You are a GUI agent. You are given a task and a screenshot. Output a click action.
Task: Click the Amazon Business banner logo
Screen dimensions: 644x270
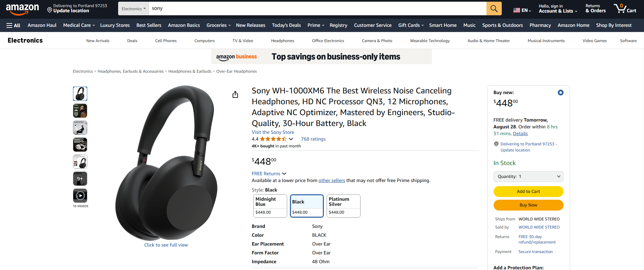click(x=237, y=57)
